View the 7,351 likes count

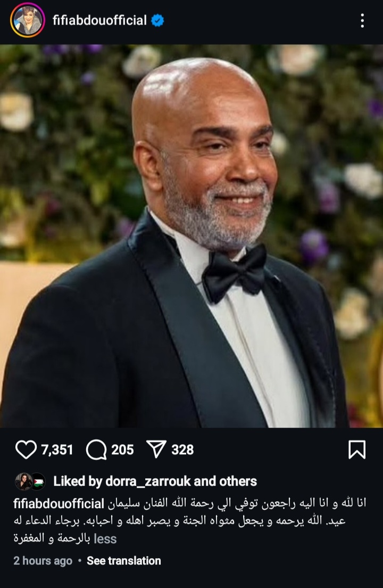point(57,450)
